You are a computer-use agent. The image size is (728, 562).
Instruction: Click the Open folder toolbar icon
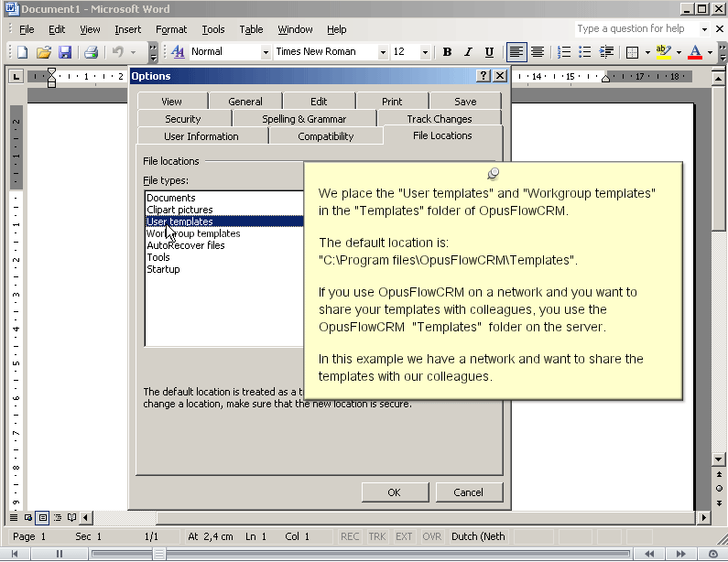[x=44, y=52]
